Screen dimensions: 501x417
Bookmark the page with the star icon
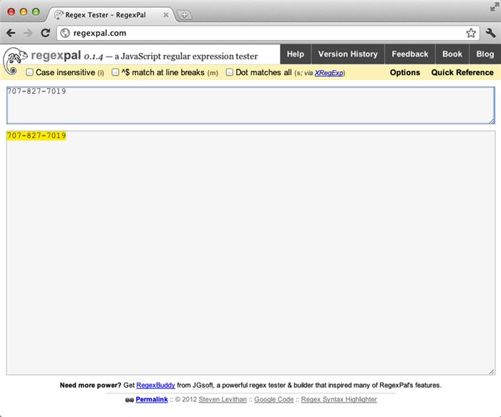click(471, 33)
